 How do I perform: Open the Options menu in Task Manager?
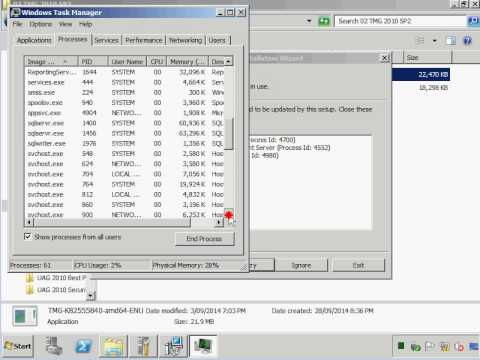(x=41, y=24)
